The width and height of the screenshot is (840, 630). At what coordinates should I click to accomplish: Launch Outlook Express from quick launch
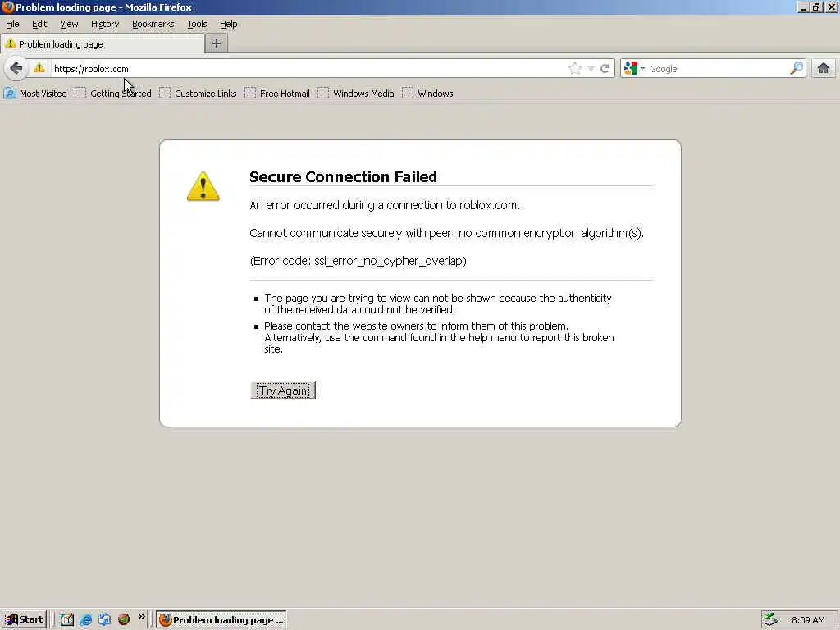tap(104, 620)
